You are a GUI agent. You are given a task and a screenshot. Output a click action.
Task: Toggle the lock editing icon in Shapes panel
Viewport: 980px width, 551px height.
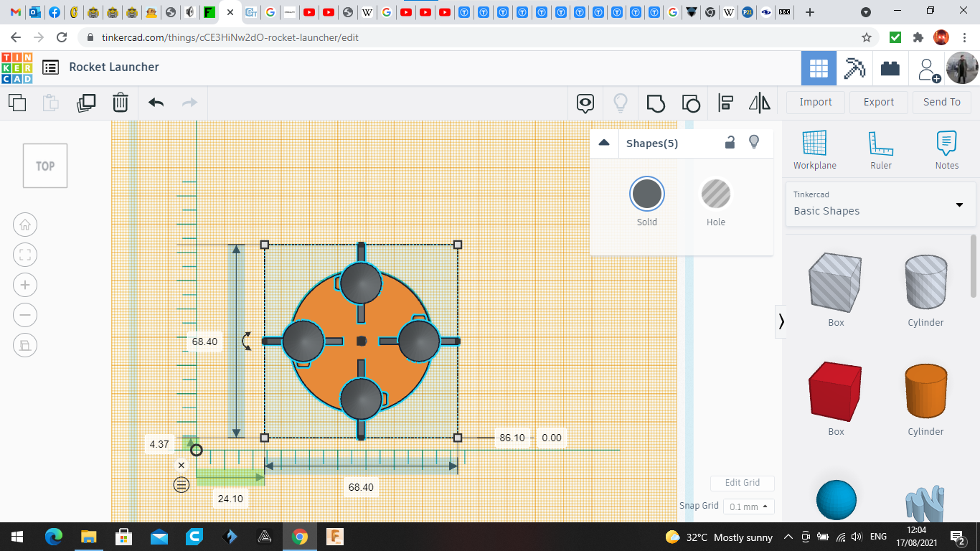coord(730,142)
